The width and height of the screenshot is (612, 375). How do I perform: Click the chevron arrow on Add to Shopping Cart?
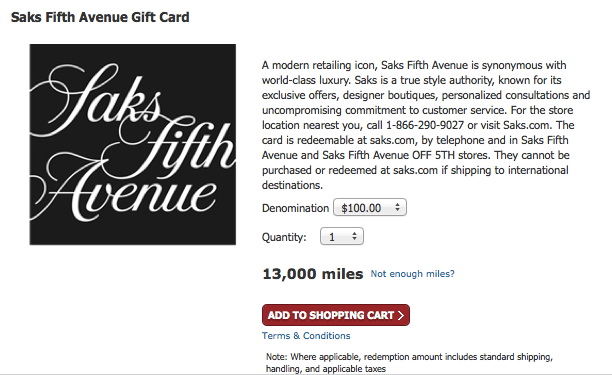pyautogui.click(x=400, y=315)
